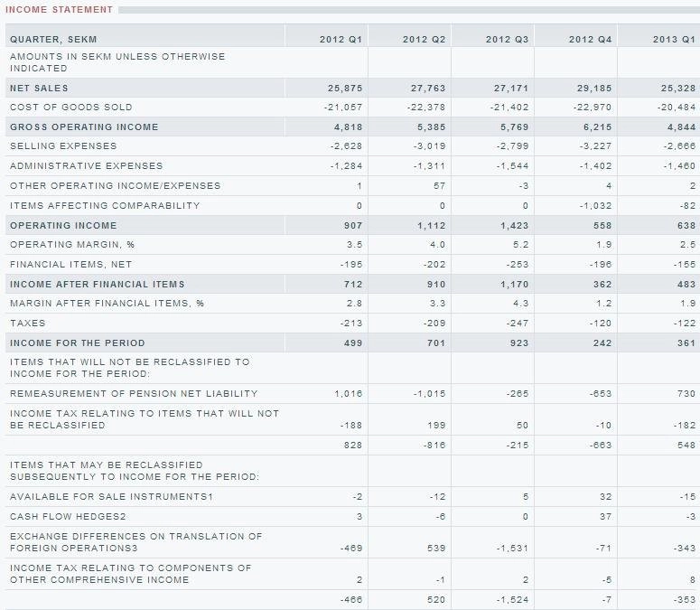Click EXCHANGE DIFFERENCES ON TRANSLATION label

coord(136,542)
